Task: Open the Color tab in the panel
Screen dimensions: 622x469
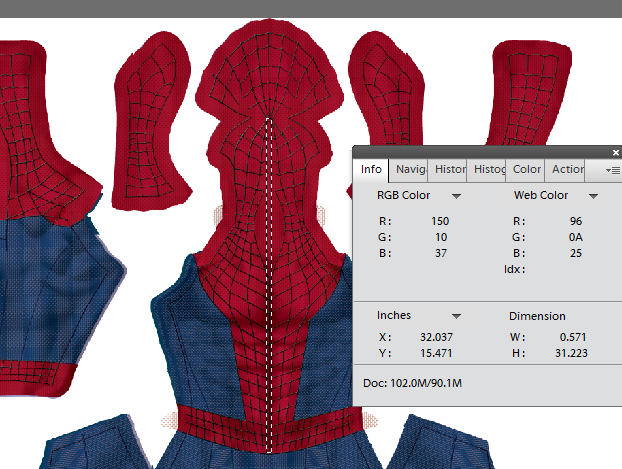Action: 526,170
